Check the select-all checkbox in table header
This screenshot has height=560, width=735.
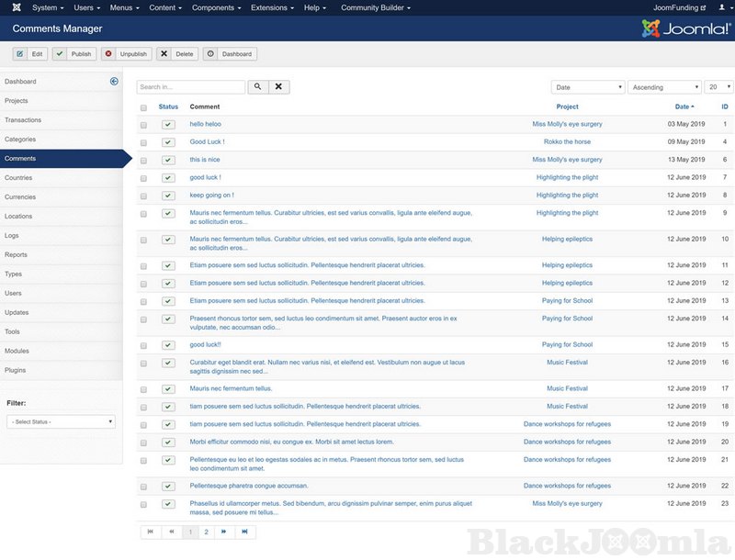143,107
